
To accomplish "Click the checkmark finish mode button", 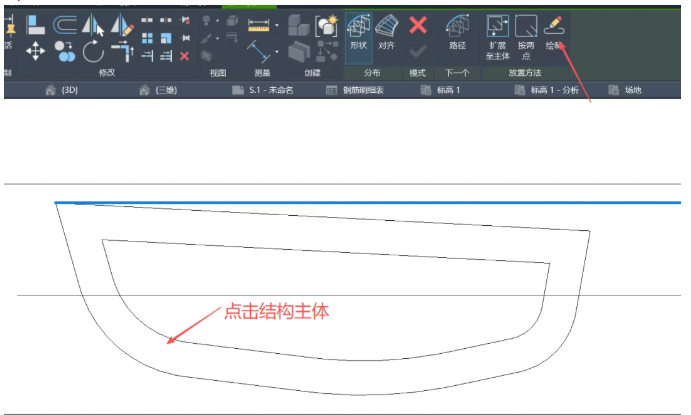I will (x=417, y=52).
